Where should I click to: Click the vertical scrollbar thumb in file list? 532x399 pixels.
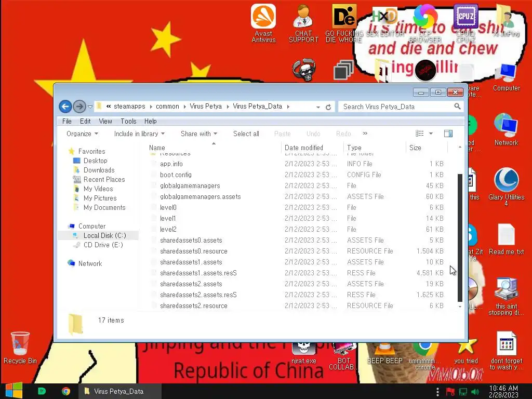pyautogui.click(x=460, y=237)
